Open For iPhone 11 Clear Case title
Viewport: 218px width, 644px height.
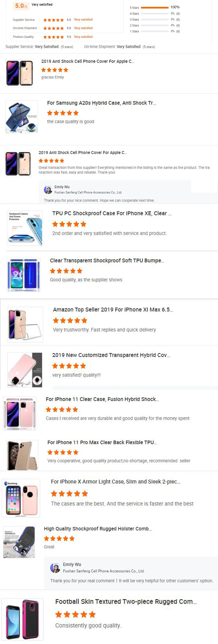coord(102,399)
